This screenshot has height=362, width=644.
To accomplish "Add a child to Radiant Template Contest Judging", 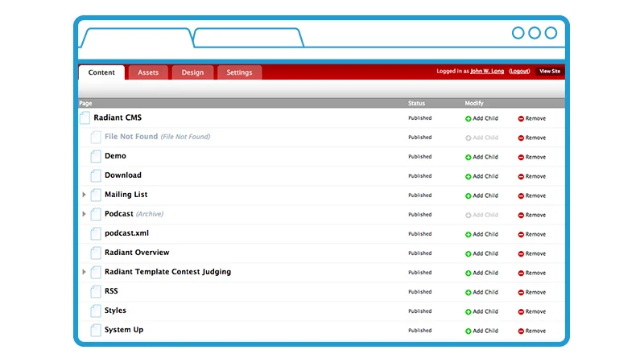I will 481,273.
